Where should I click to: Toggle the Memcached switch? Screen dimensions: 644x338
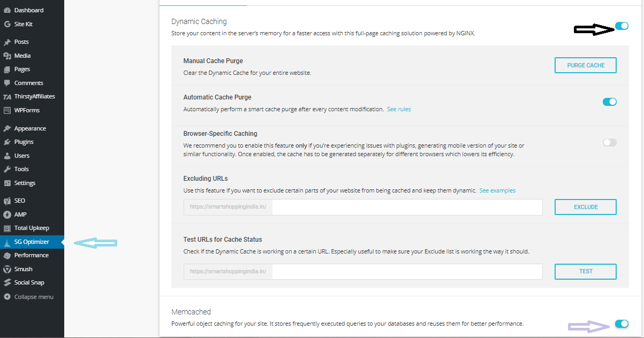pyautogui.click(x=622, y=324)
